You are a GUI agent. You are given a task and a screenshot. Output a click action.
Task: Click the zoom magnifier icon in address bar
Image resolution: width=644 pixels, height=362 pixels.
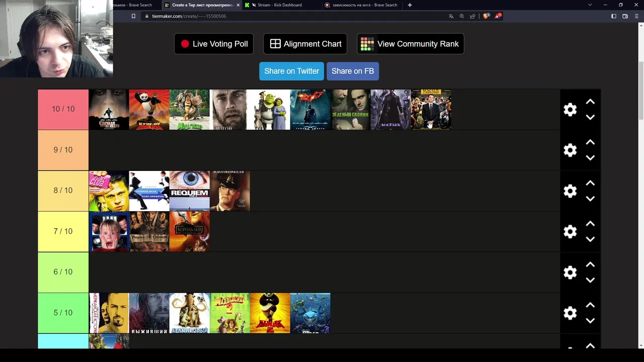pos(462,16)
